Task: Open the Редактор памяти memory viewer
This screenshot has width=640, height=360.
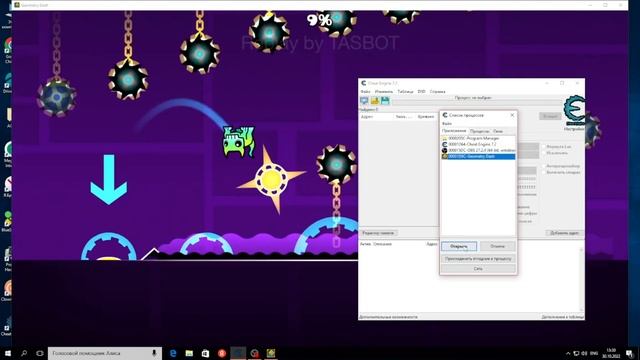Action: [x=378, y=233]
